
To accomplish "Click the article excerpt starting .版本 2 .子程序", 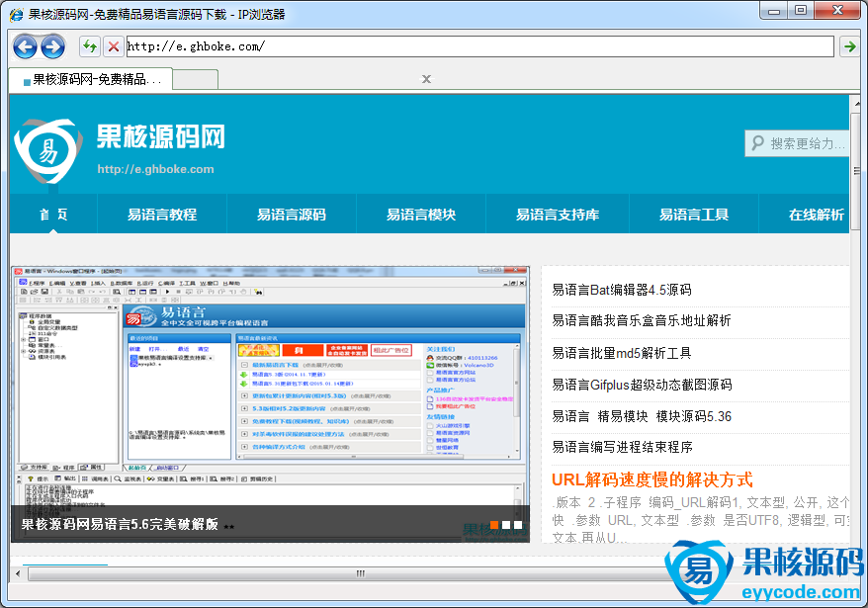I will (700, 520).
